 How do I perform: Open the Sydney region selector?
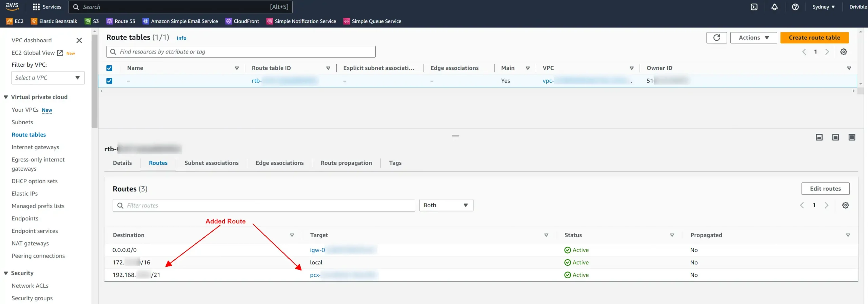pyautogui.click(x=823, y=7)
